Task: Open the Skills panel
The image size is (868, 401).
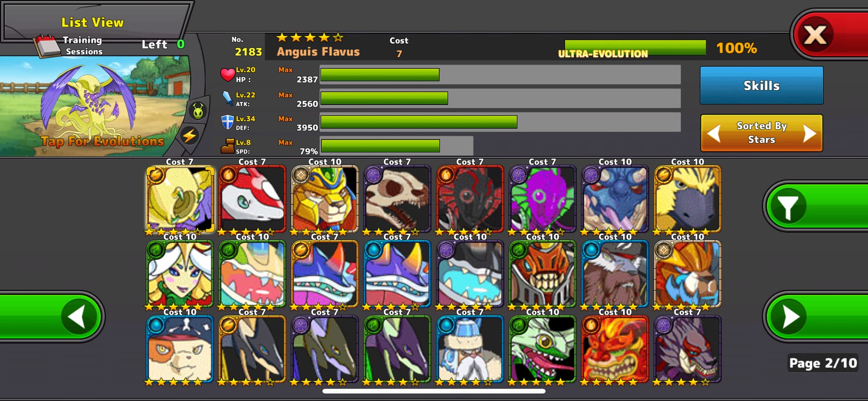Action: (761, 85)
